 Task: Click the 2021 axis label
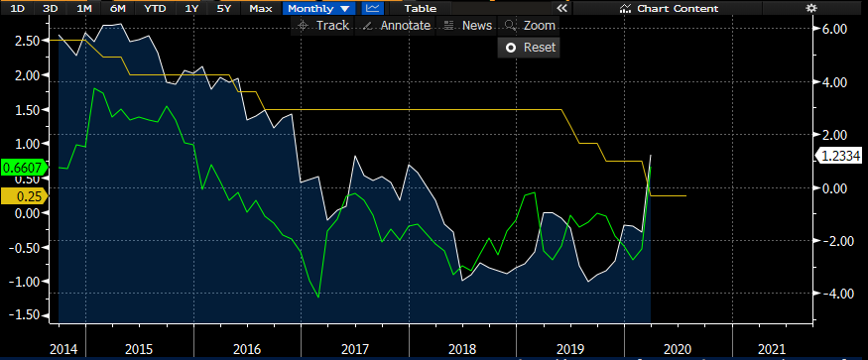pyautogui.click(x=771, y=349)
